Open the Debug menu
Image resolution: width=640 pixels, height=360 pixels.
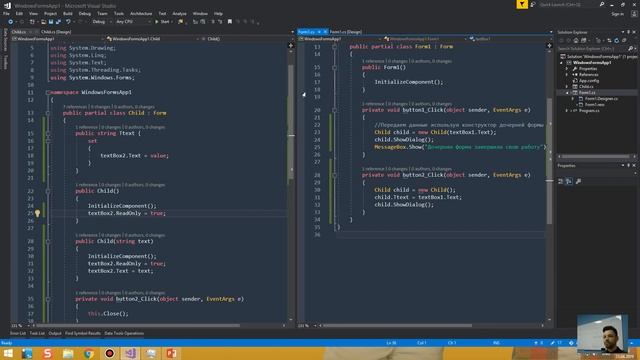[x=84, y=13]
